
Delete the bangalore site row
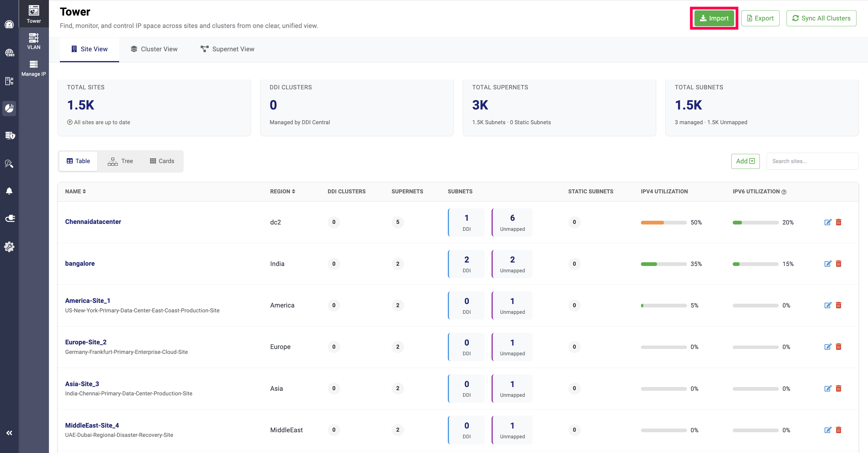(x=838, y=263)
